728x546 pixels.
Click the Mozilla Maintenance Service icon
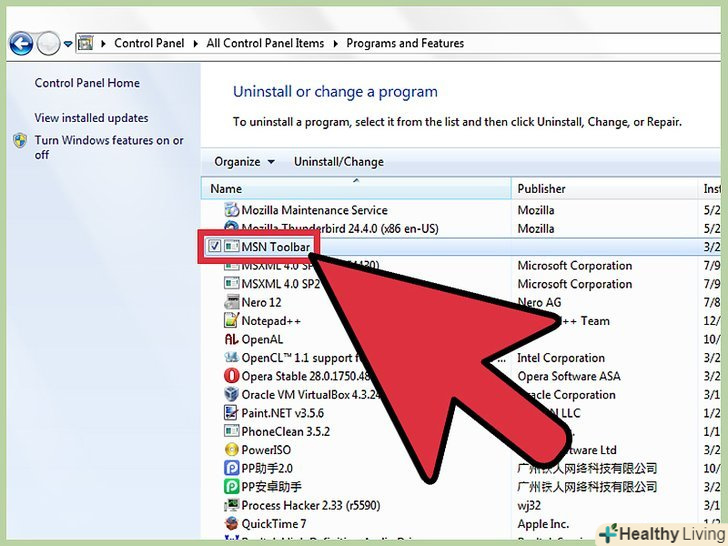231,210
